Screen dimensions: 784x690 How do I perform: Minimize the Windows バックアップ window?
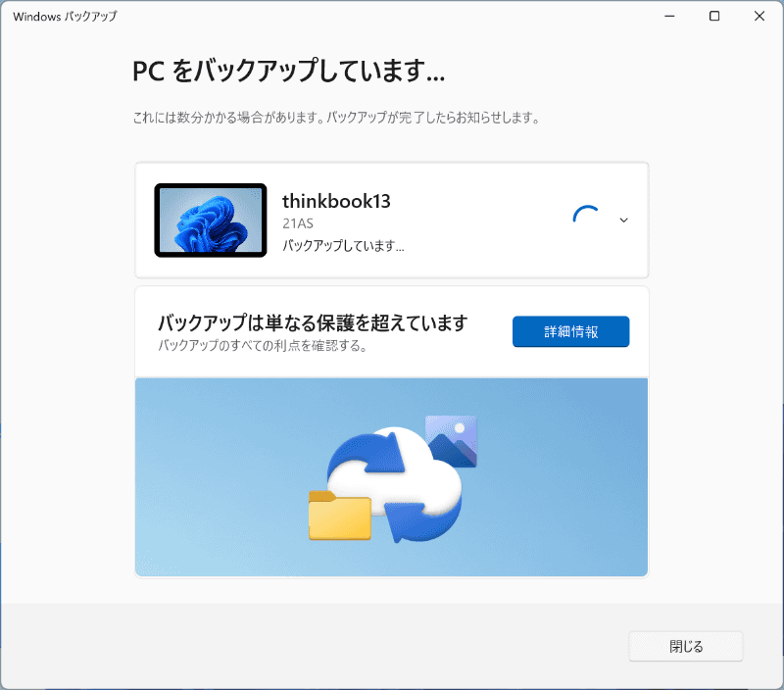pos(668,16)
